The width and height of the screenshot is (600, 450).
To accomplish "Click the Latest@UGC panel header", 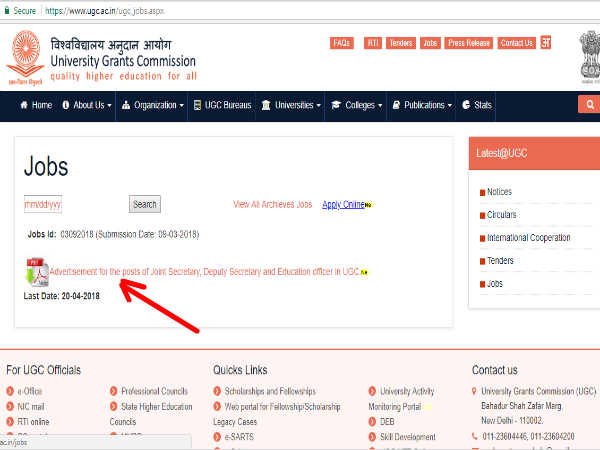I will click(534, 153).
